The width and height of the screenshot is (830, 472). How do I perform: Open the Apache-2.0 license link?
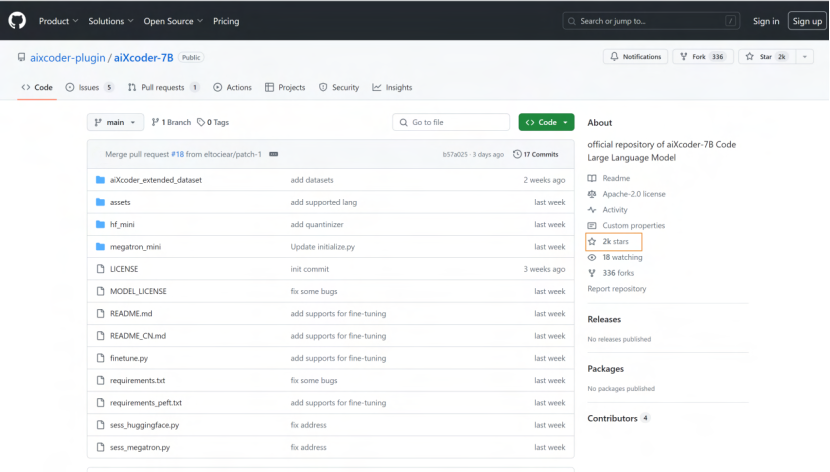633,194
